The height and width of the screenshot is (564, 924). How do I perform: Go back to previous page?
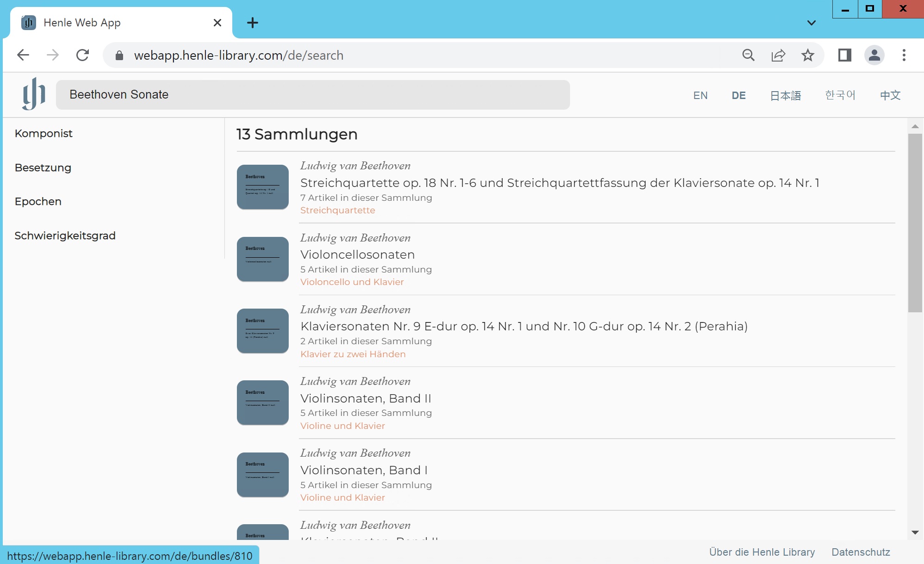pyautogui.click(x=23, y=55)
